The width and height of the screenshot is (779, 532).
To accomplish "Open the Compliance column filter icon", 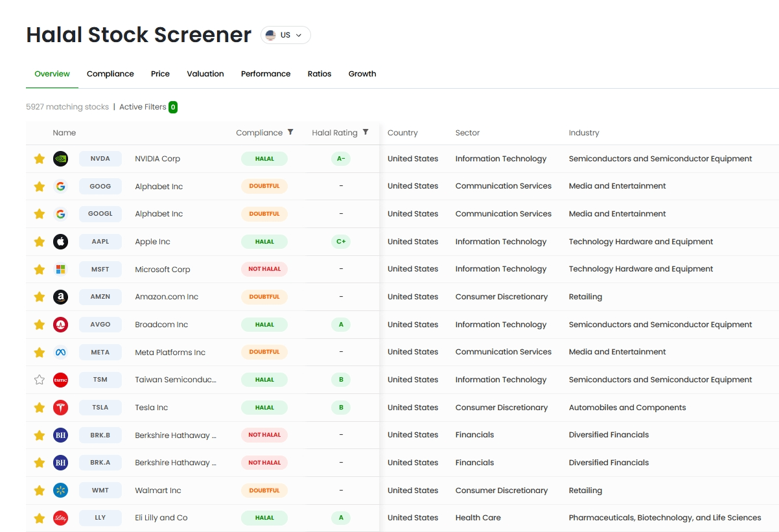I will click(290, 132).
